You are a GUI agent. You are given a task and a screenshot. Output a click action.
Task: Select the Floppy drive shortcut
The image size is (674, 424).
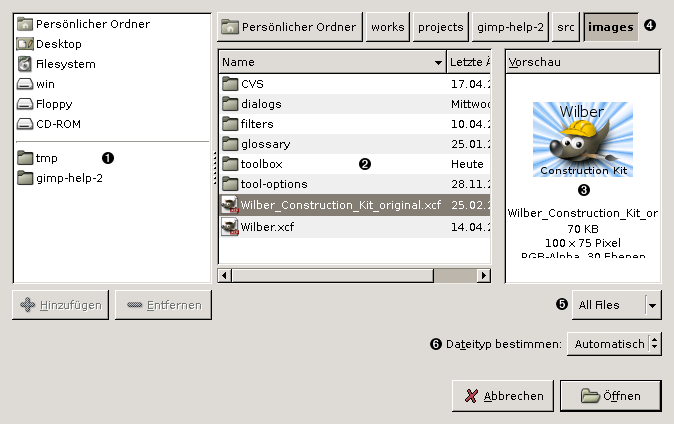click(54, 104)
